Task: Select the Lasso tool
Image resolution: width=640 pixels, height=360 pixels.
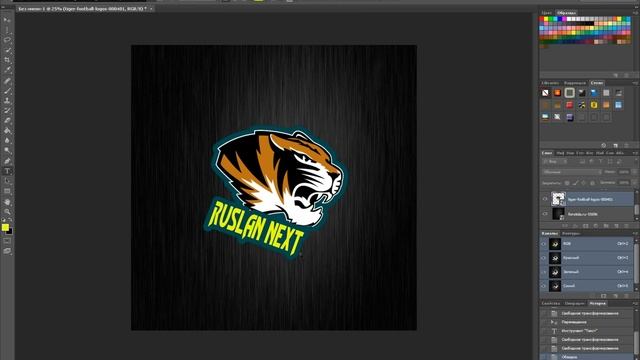Action: (7, 40)
